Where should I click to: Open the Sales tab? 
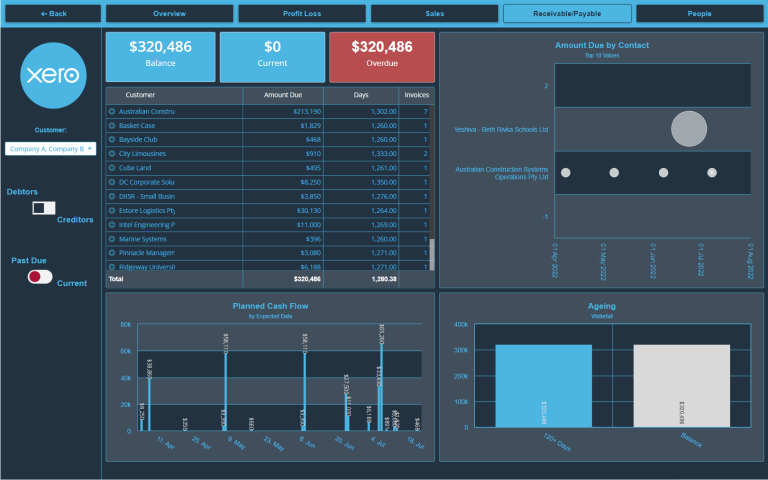[434, 14]
